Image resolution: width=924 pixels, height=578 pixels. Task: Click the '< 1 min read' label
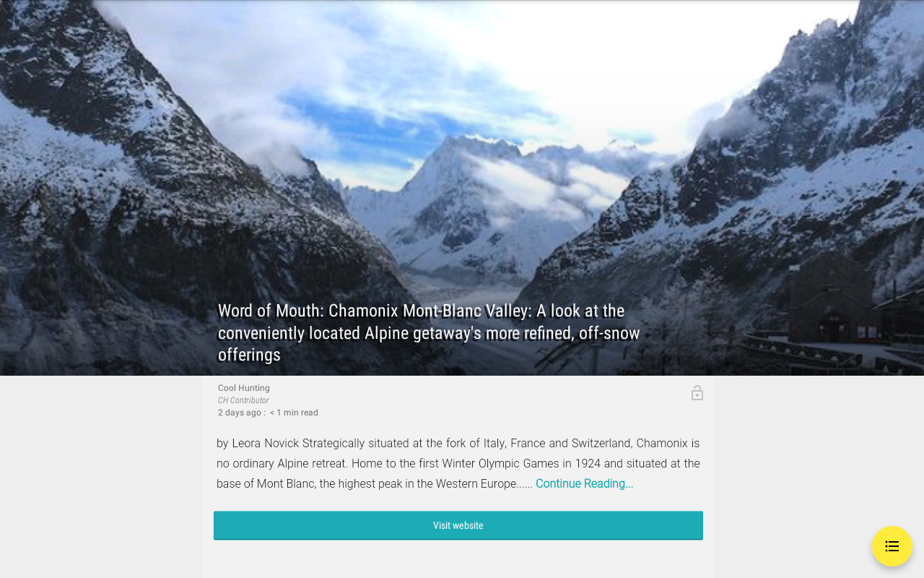(x=294, y=413)
